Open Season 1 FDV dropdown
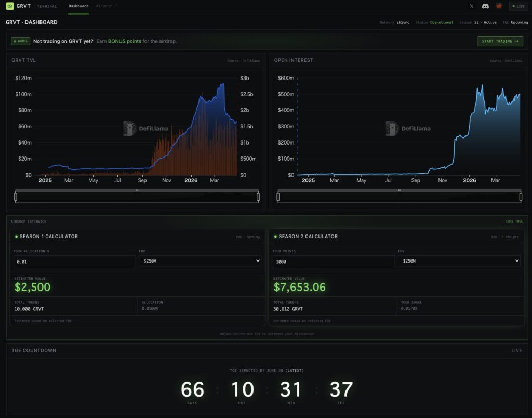 coord(200,261)
